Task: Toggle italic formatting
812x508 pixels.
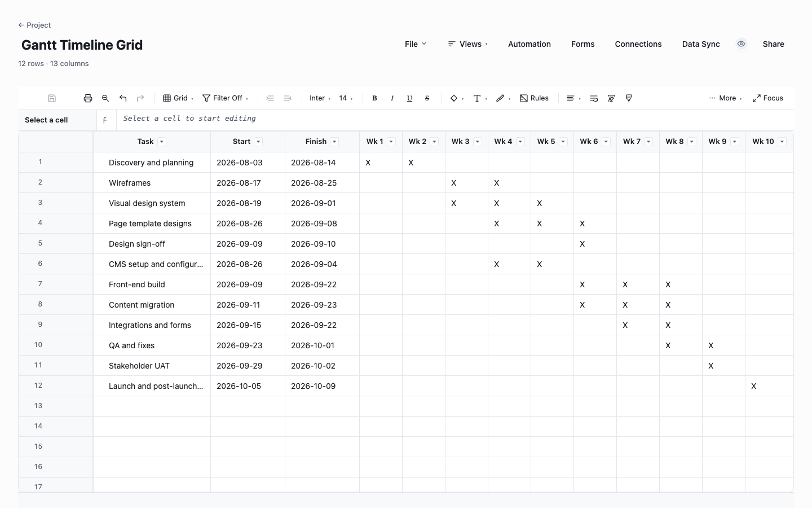Action: click(392, 98)
